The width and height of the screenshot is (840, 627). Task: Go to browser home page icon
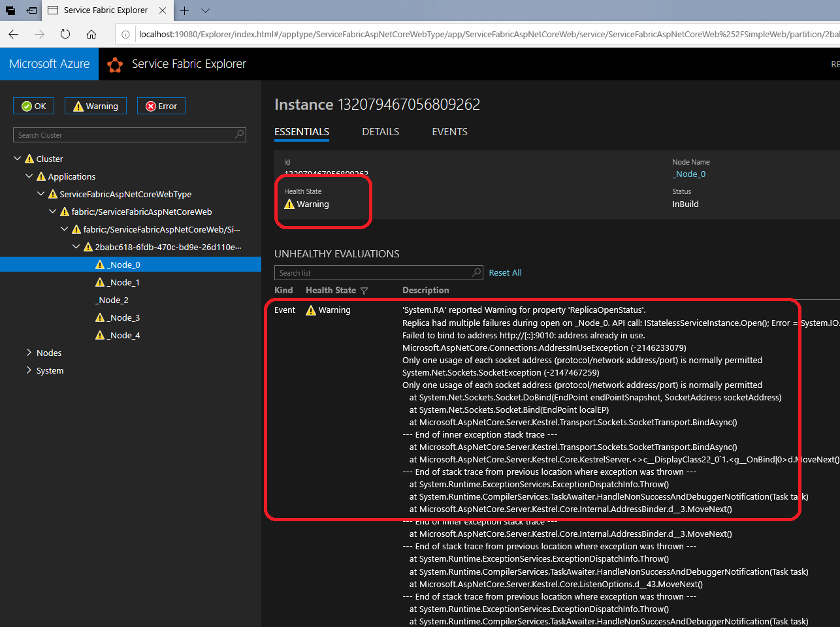pyautogui.click(x=91, y=34)
